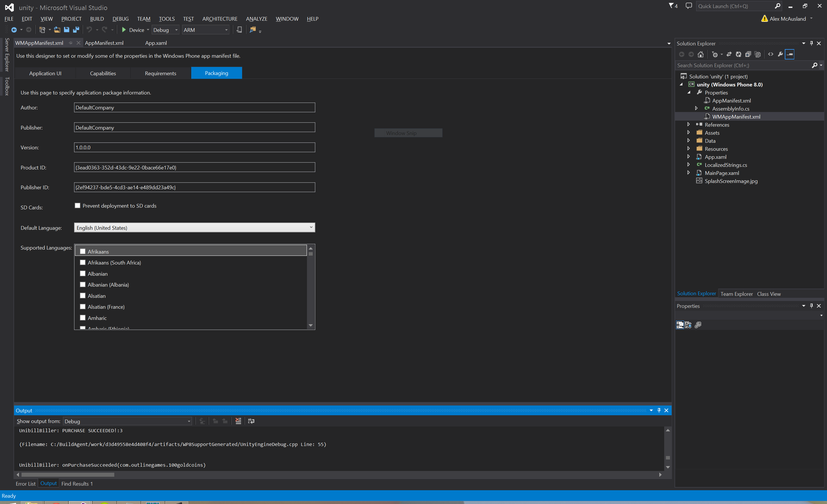Switch to the Team Explorer tab
This screenshot has height=504, width=827.
coord(737,293)
